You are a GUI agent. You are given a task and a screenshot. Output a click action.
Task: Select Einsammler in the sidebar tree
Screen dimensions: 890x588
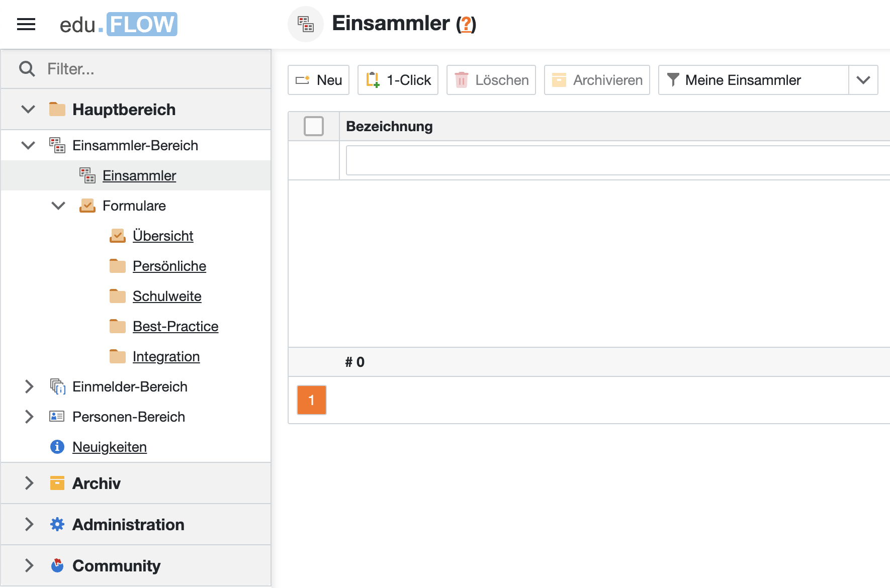click(139, 175)
